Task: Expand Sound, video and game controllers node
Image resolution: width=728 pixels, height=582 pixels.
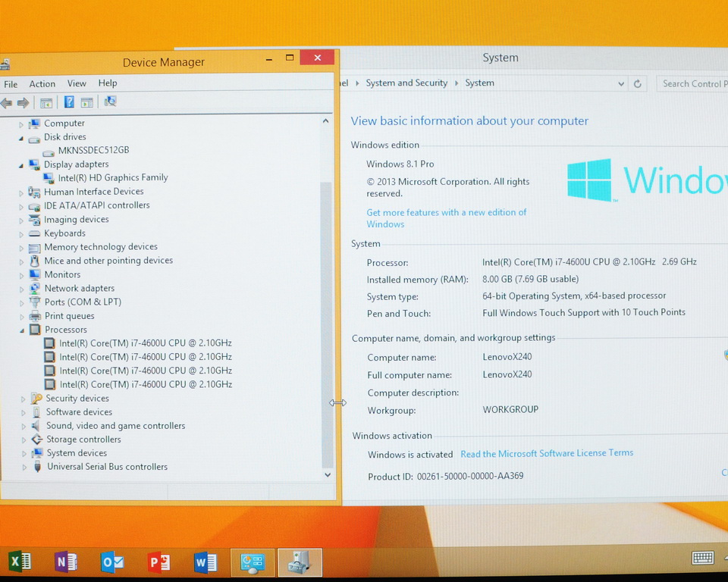Action: point(24,426)
